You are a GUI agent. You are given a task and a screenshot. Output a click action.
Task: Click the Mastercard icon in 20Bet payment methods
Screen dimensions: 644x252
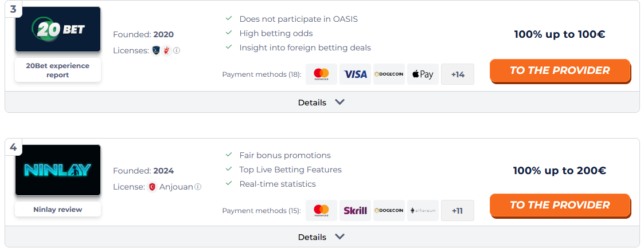click(x=321, y=74)
